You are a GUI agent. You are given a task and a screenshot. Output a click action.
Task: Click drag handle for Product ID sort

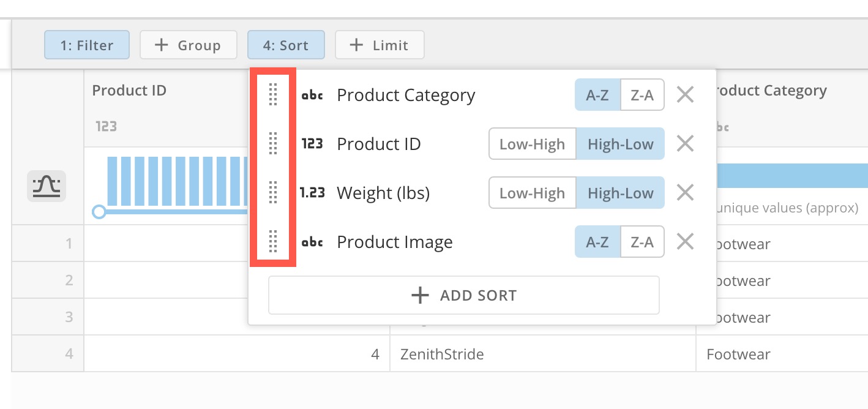tap(273, 144)
